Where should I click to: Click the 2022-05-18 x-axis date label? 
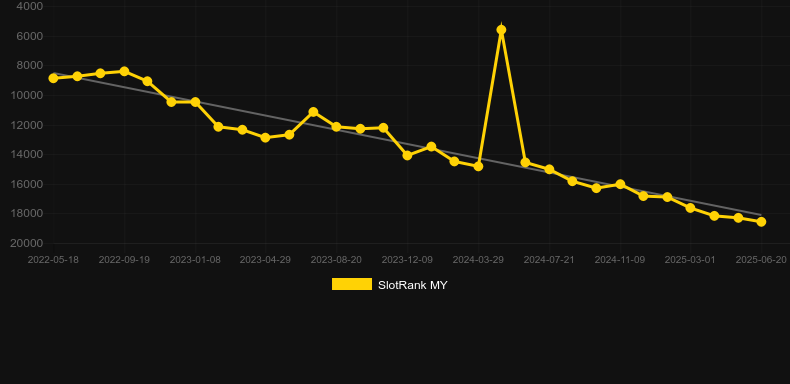pos(53,260)
